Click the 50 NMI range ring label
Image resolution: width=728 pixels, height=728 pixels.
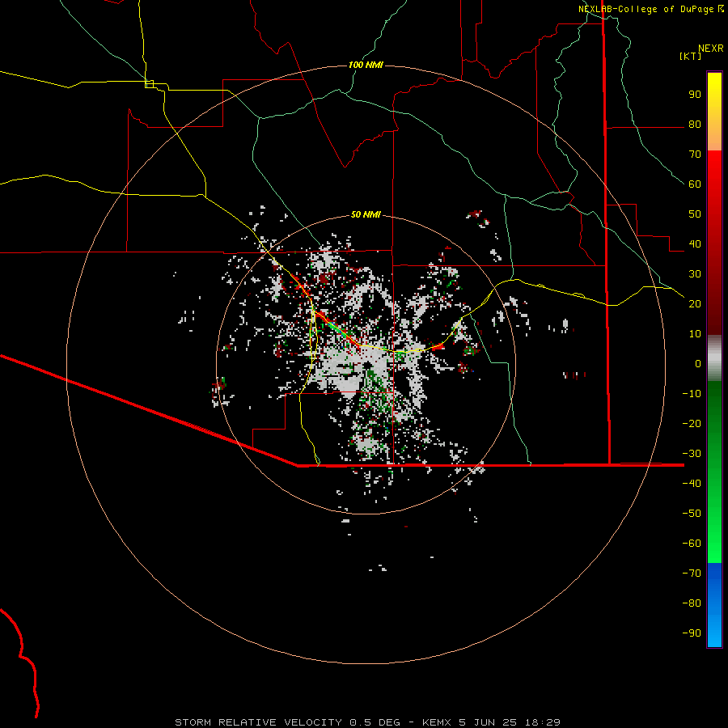point(366,214)
